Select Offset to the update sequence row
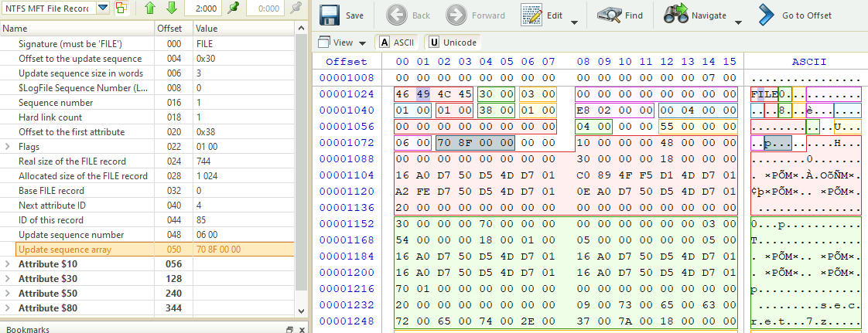The height and width of the screenshot is (333, 868). [148, 59]
